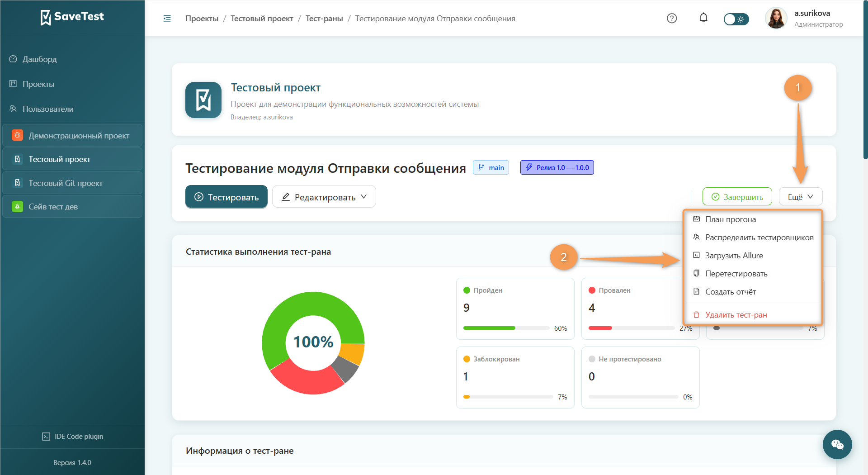Select the Демонстрационный проект sidebar item
Screen dimensions: 868x475
pos(72,135)
